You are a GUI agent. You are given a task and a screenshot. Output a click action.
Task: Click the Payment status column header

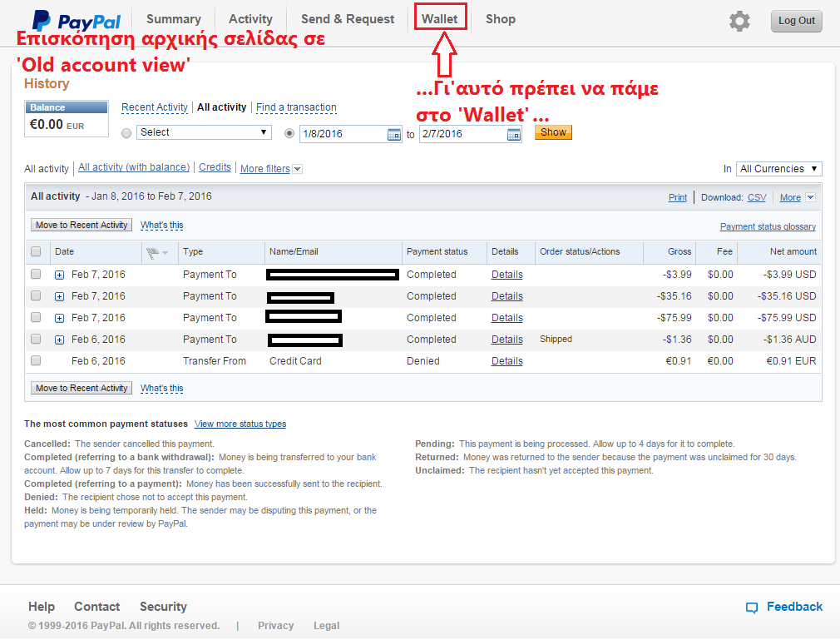[x=437, y=252]
